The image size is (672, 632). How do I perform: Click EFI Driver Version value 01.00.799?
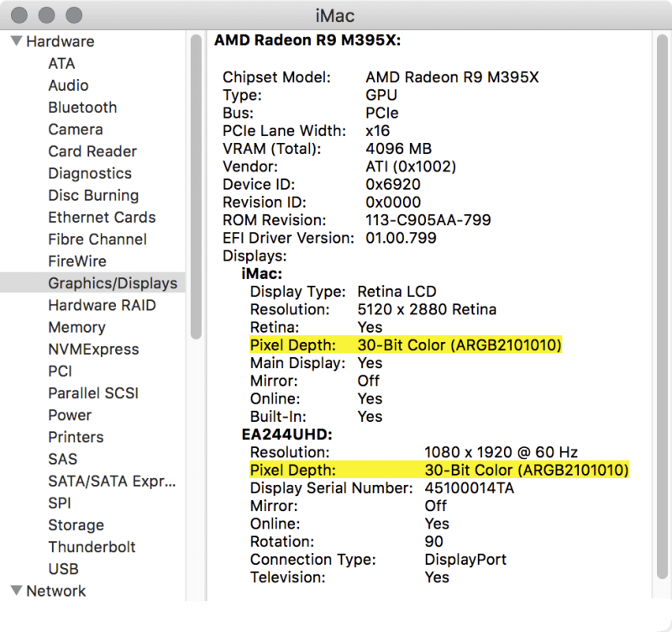(x=401, y=238)
